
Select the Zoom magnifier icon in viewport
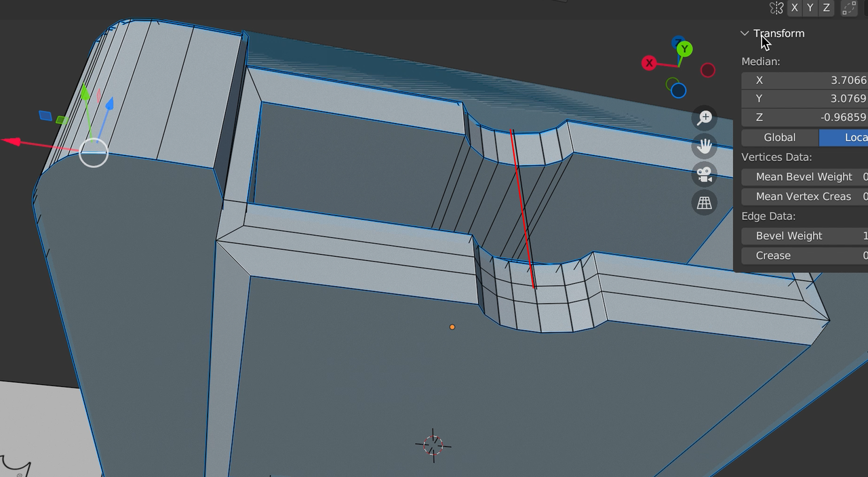tap(704, 117)
